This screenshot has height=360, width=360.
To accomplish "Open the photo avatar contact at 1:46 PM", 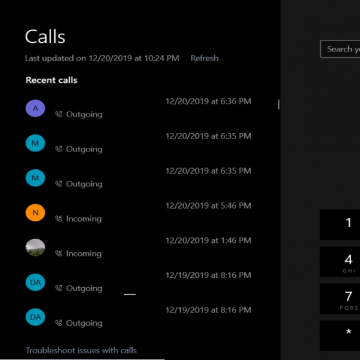I will [35, 247].
